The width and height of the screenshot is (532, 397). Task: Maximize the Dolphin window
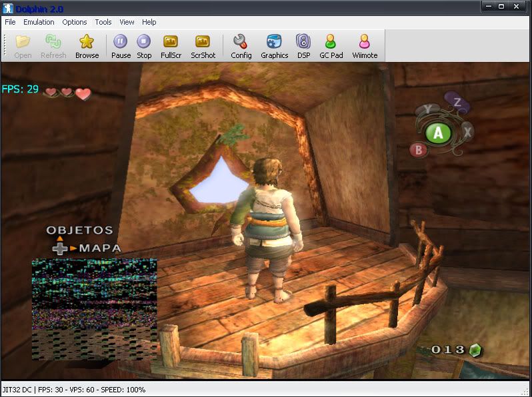tap(501, 7)
